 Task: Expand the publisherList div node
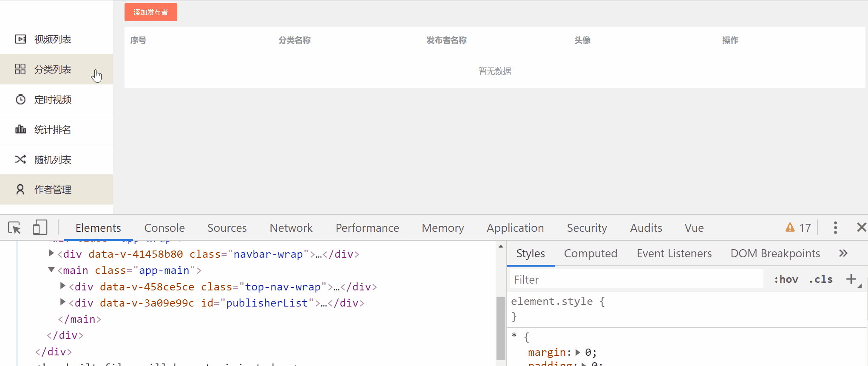[63, 302]
